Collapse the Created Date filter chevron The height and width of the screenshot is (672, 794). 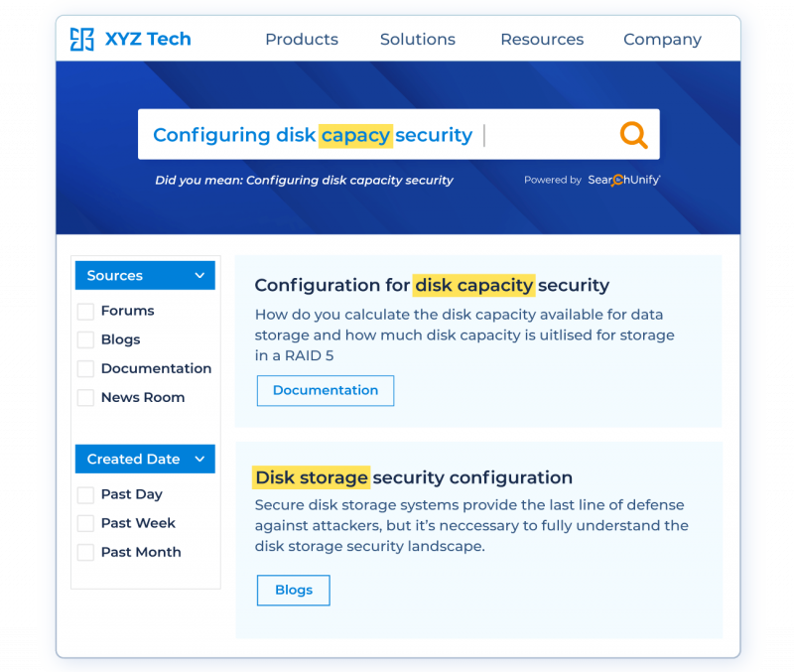tap(199, 459)
